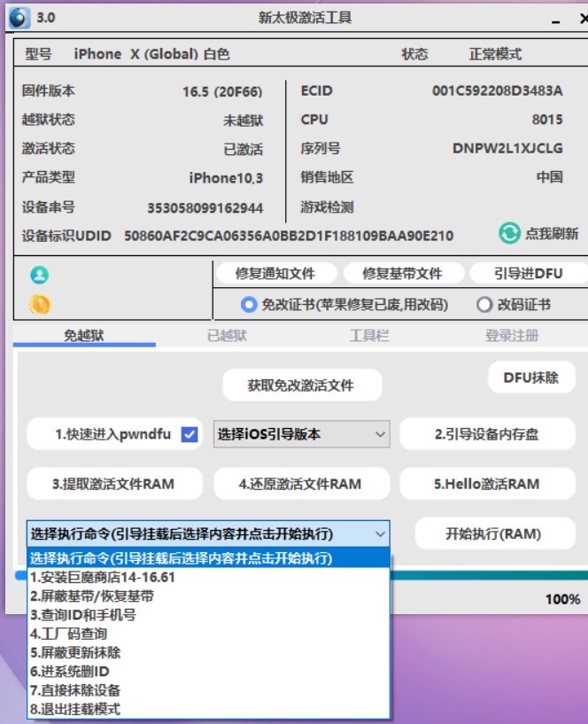
Task: Click the 修复通知文件 button
Action: (275, 273)
